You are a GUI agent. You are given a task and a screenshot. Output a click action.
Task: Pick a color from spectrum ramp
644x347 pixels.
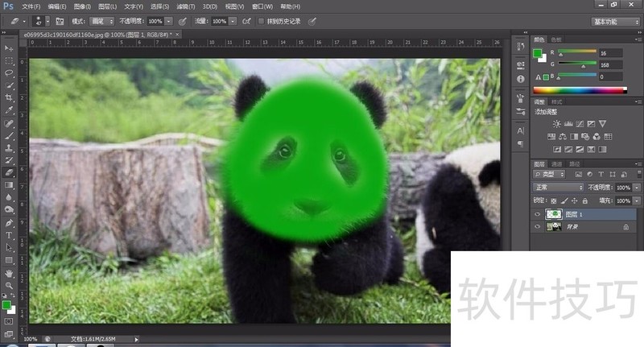580,90
